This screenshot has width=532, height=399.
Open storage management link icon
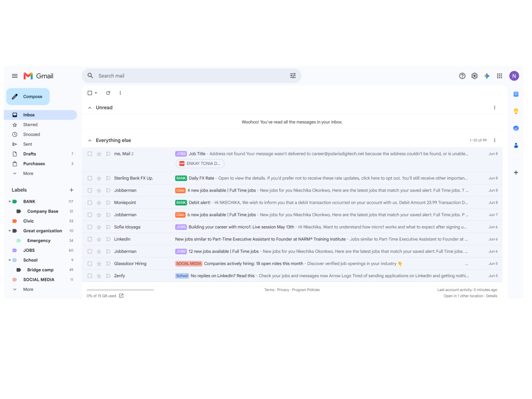[121, 296]
